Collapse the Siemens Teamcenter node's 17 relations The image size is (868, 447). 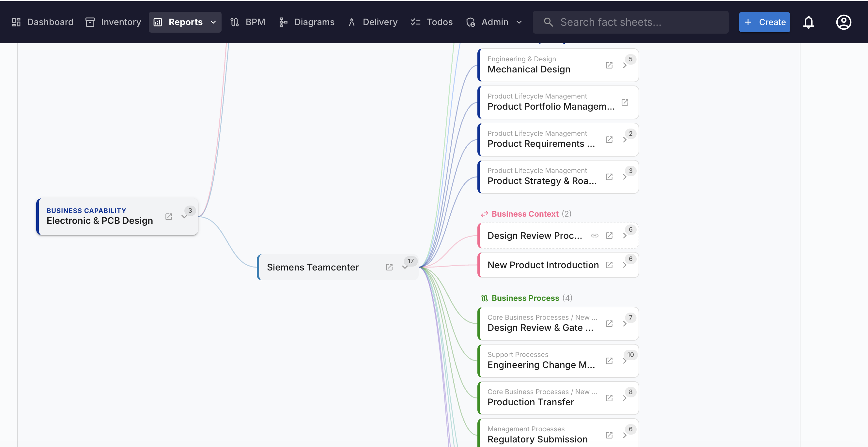405,267
